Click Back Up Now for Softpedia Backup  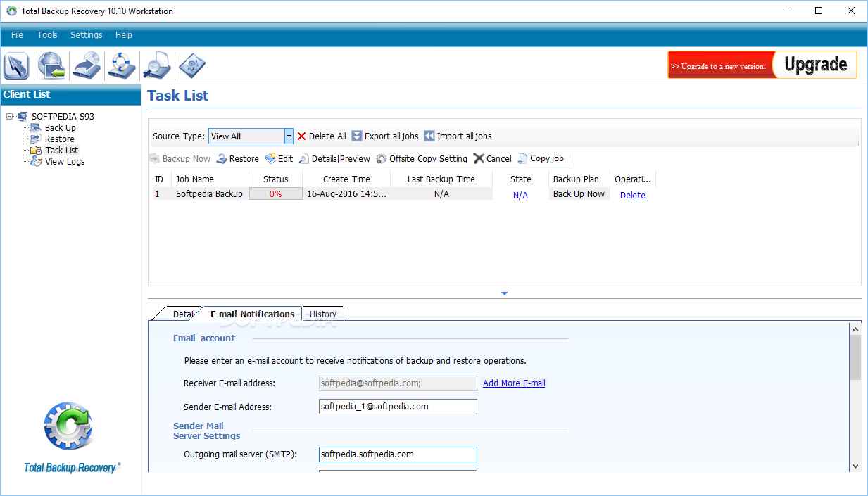(579, 194)
